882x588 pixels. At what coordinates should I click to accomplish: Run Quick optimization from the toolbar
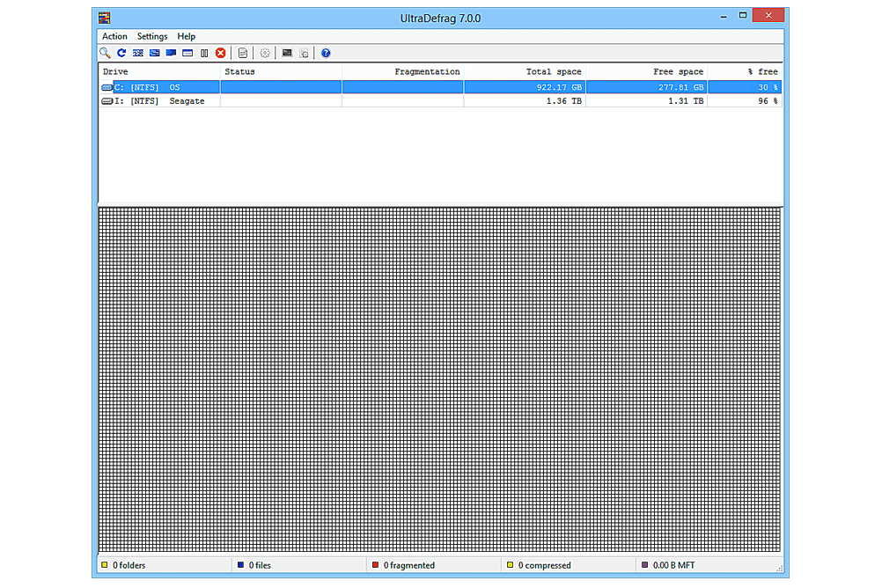(154, 54)
